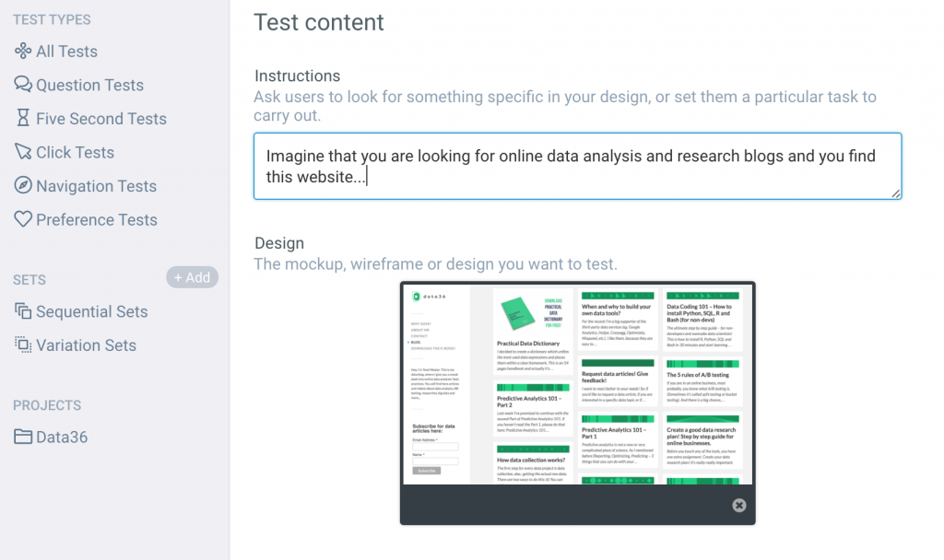
Task: Click the Preference Tests heart icon
Action: (x=25, y=219)
